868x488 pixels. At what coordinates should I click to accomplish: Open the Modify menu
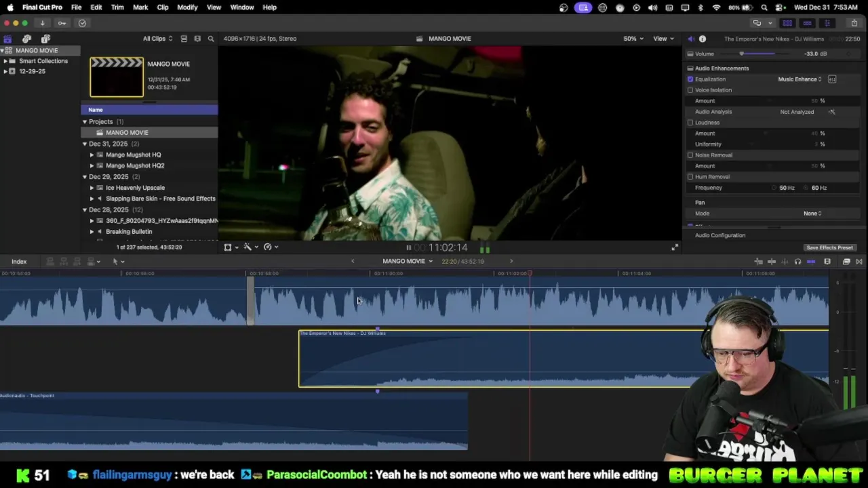pos(187,7)
